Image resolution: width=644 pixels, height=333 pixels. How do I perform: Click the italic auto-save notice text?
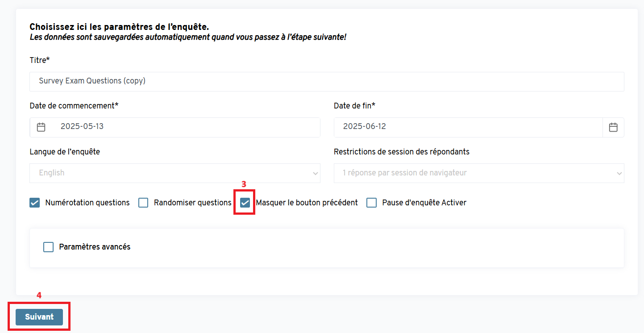click(187, 37)
